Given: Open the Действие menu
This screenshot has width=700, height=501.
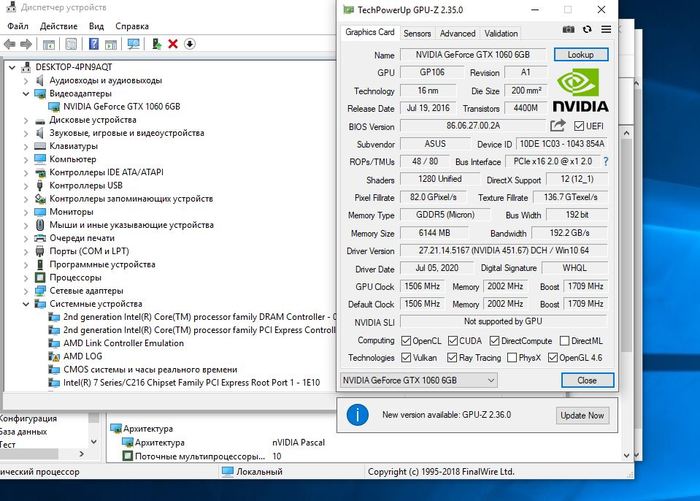Looking at the screenshot, I should pyautogui.click(x=59, y=26).
